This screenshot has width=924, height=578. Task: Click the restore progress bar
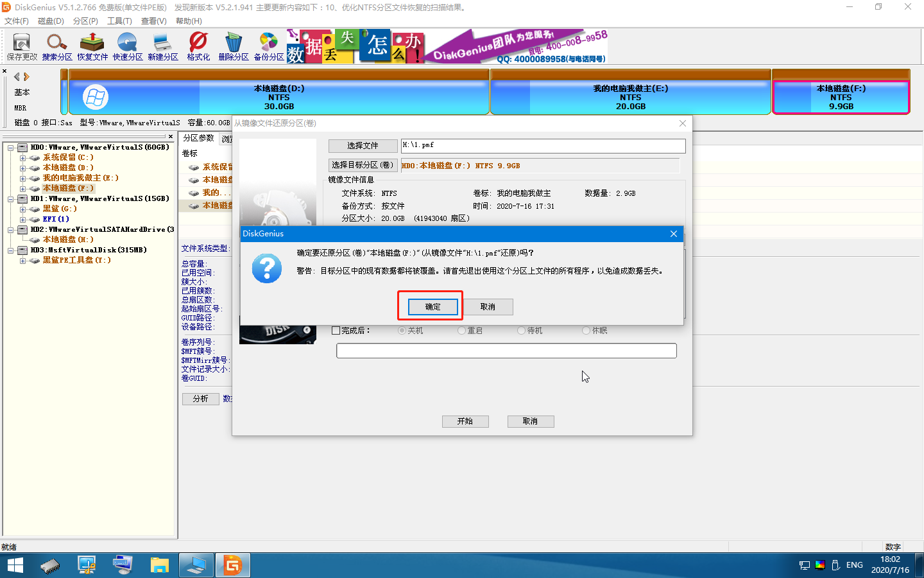[506, 351]
